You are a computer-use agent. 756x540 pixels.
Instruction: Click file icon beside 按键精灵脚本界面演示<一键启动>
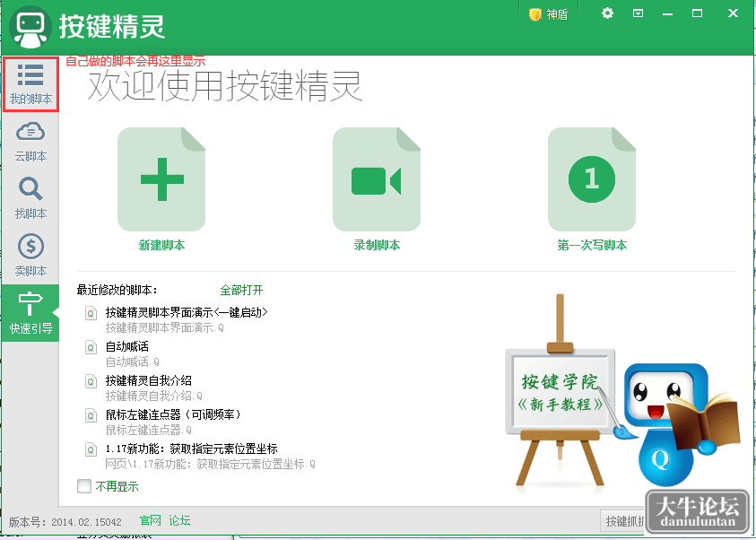coord(91,313)
